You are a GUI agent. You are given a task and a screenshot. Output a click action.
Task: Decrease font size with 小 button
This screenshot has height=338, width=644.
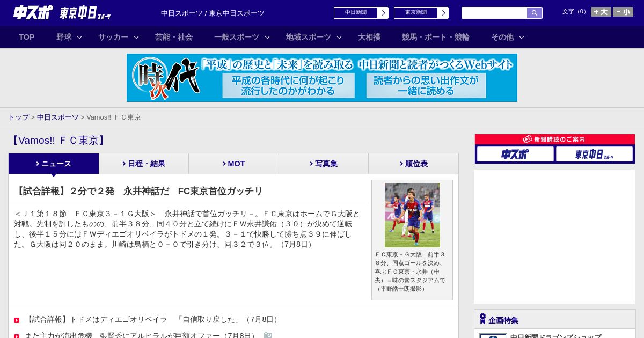tap(623, 12)
